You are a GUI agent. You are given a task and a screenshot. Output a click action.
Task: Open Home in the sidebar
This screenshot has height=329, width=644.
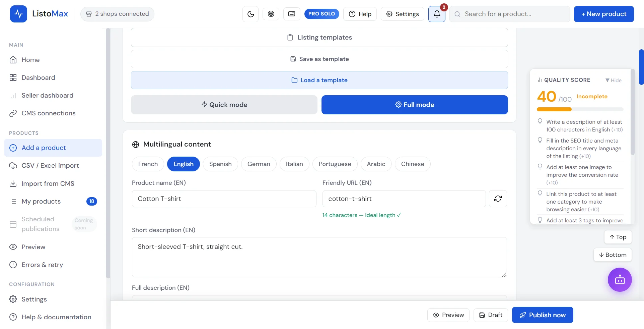tap(53, 60)
